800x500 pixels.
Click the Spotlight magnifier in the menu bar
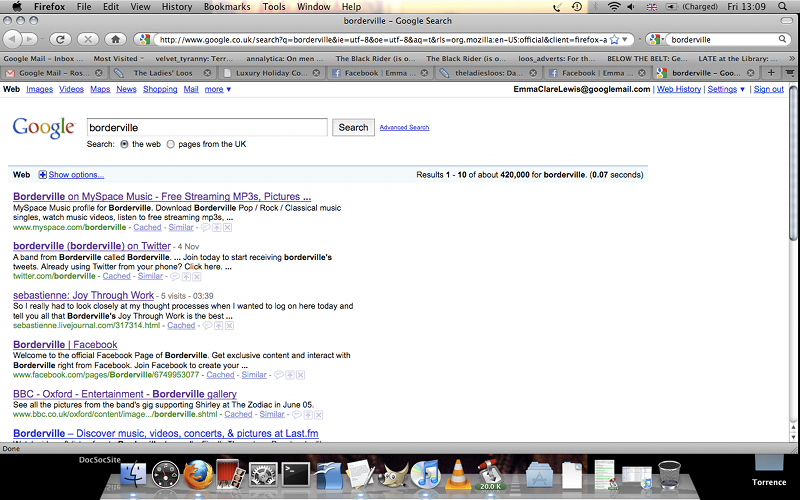[x=782, y=7]
